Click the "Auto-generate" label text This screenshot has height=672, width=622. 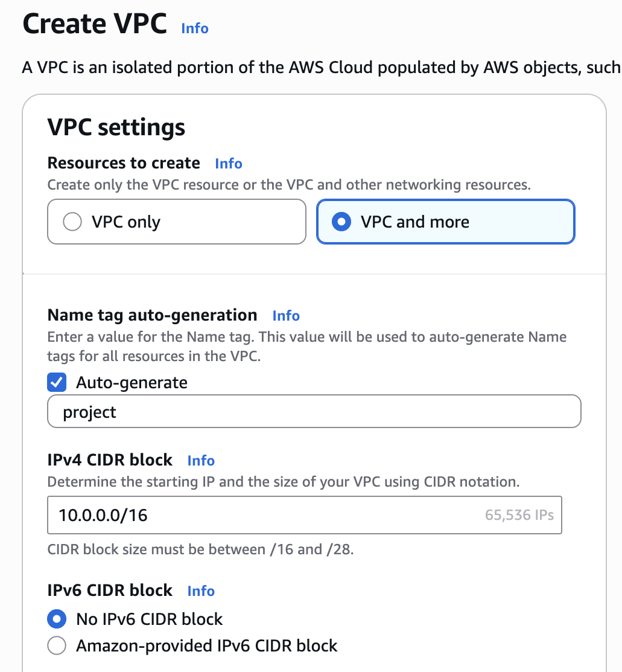point(132,383)
